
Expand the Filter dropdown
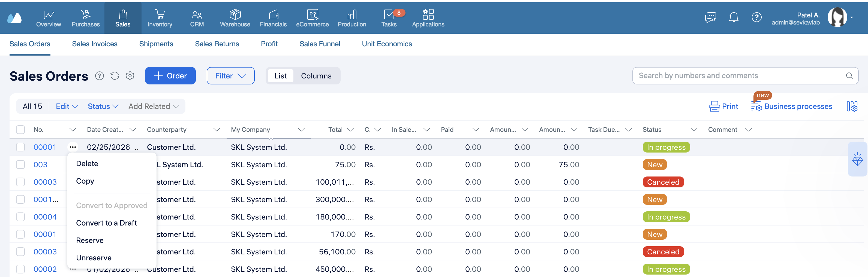pos(230,76)
